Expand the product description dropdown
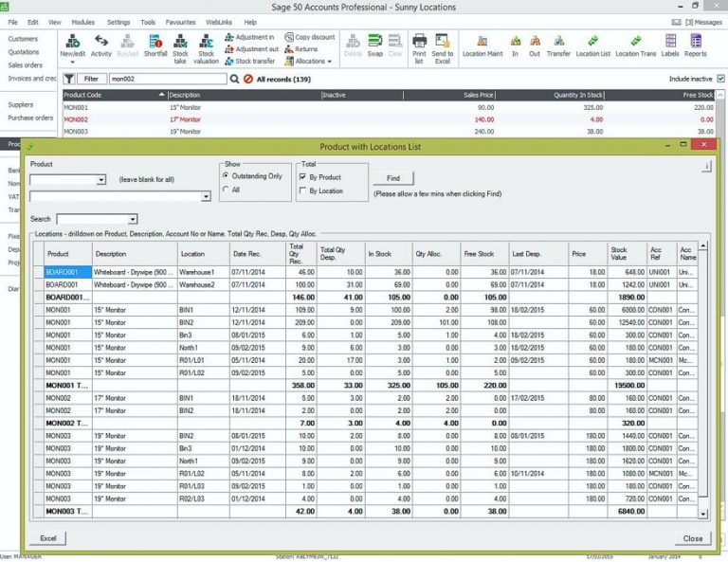 point(206,197)
